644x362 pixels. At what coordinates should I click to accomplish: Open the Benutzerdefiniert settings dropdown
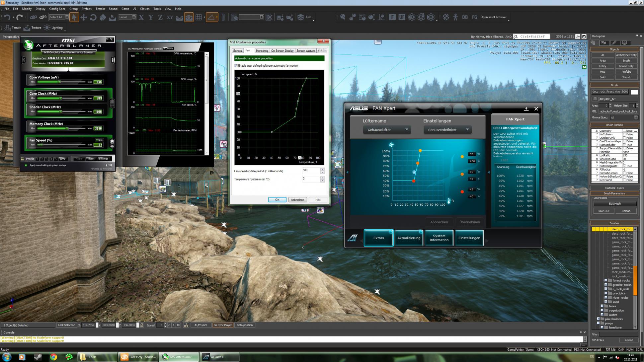[x=447, y=130]
